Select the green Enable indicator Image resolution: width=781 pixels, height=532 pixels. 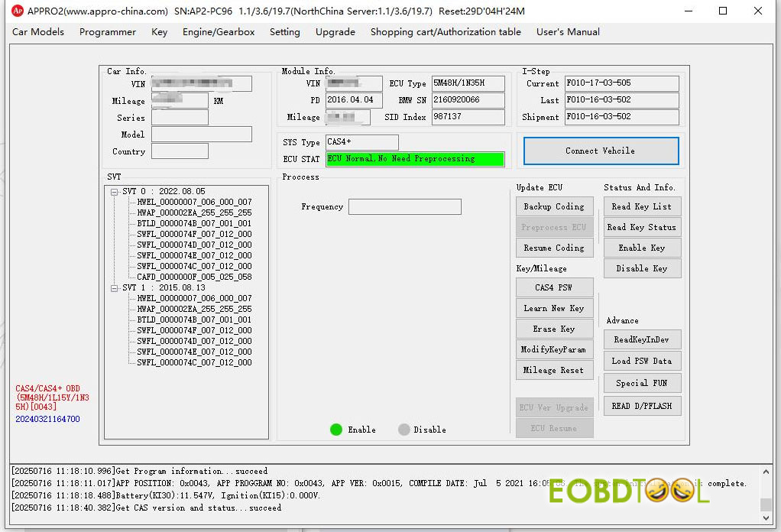pos(336,430)
